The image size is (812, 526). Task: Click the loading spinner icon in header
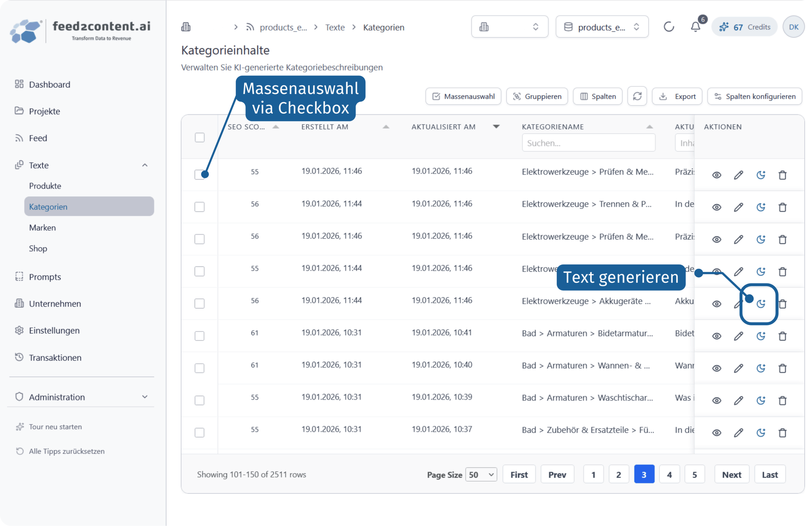coord(668,27)
